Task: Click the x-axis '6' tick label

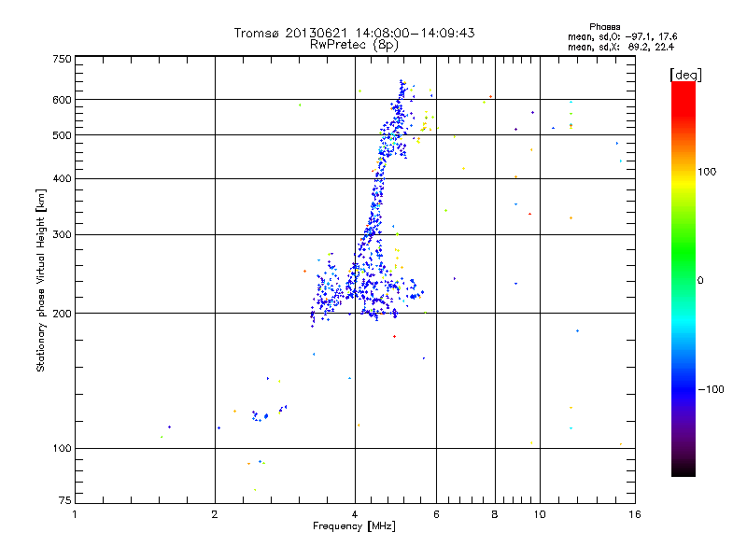Action: tap(436, 514)
